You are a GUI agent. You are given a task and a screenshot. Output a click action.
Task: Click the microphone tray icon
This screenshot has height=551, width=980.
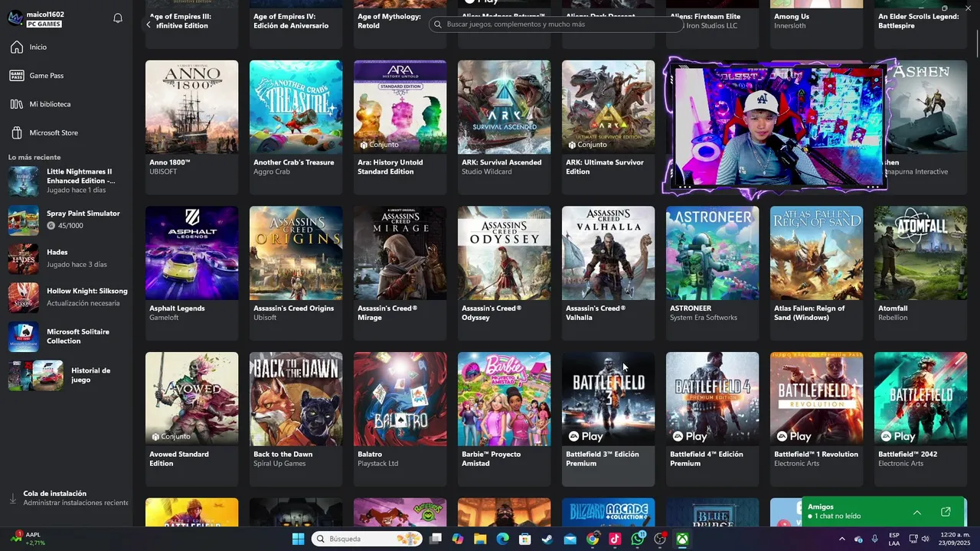pyautogui.click(x=874, y=539)
